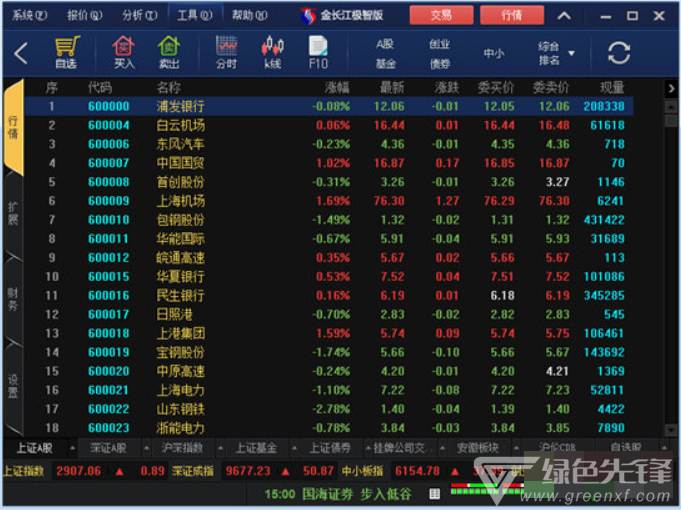The image size is (681, 510).
Task: Click the 上证指数 value 2907.06
Action: pyautogui.click(x=79, y=471)
